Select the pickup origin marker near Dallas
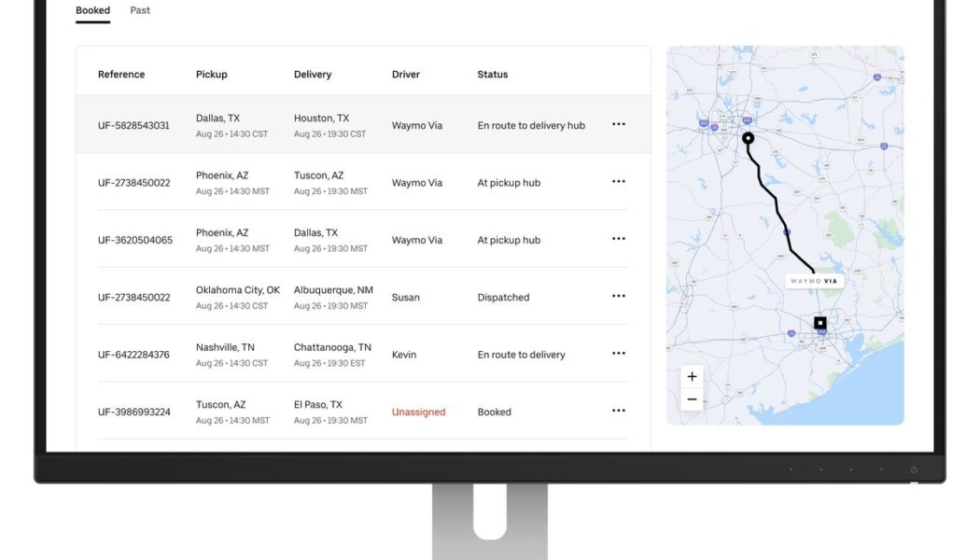 [x=748, y=136]
